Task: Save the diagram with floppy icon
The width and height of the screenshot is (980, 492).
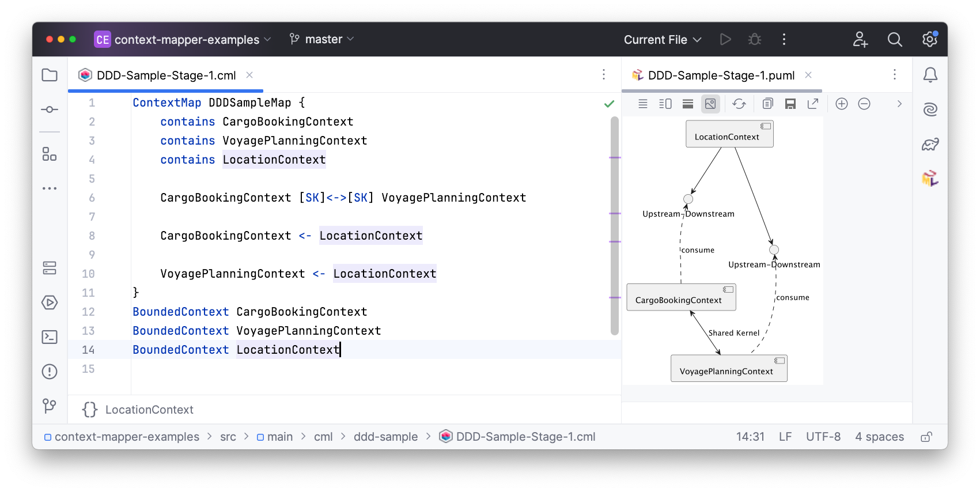Action: pos(790,104)
